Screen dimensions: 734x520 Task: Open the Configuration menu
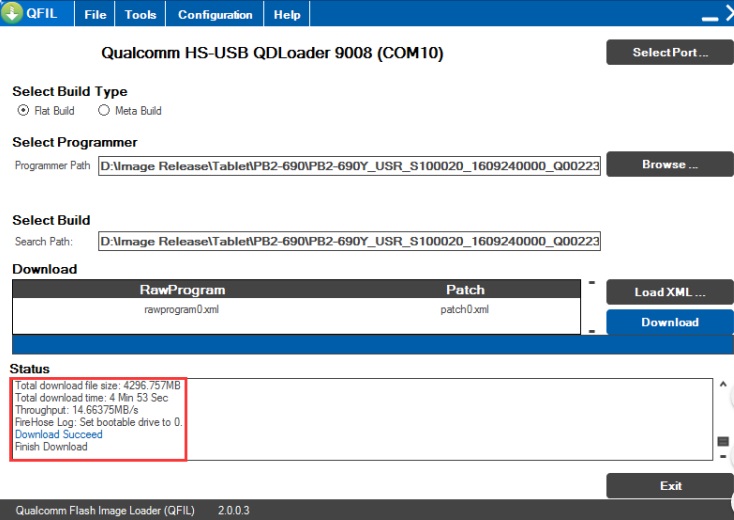(215, 15)
